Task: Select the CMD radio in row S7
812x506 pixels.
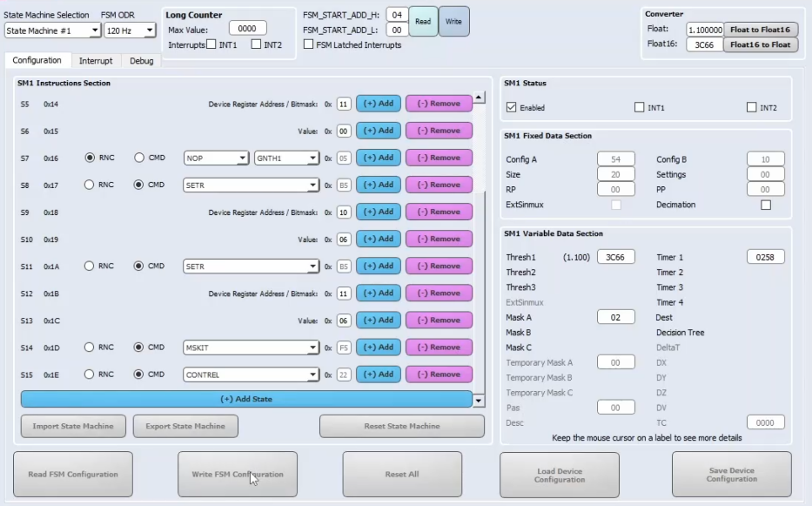Action: coord(138,158)
